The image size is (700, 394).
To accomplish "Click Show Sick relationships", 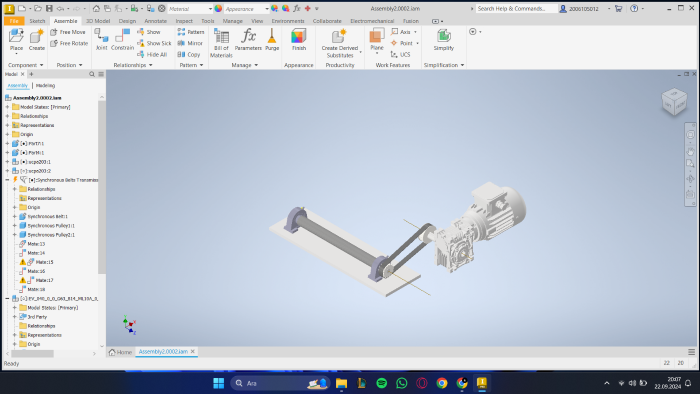I will (154, 43).
